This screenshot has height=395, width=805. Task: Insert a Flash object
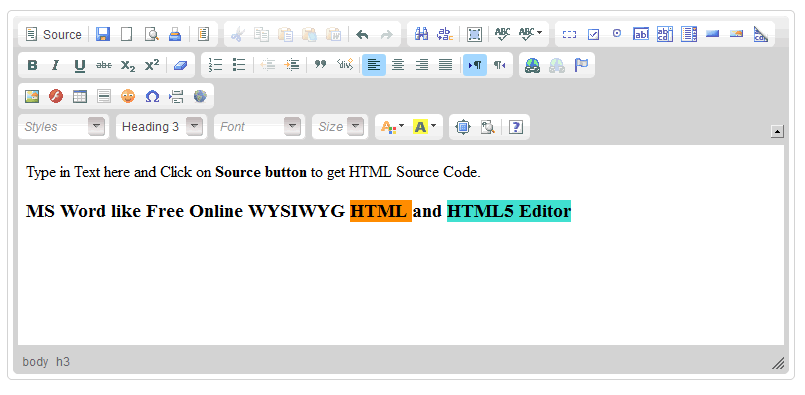[x=55, y=96]
